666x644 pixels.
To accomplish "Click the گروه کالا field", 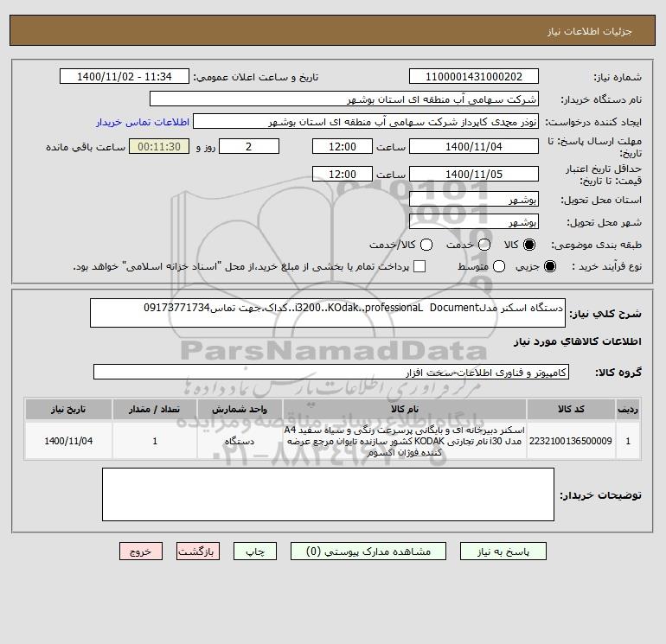I will [x=331, y=372].
